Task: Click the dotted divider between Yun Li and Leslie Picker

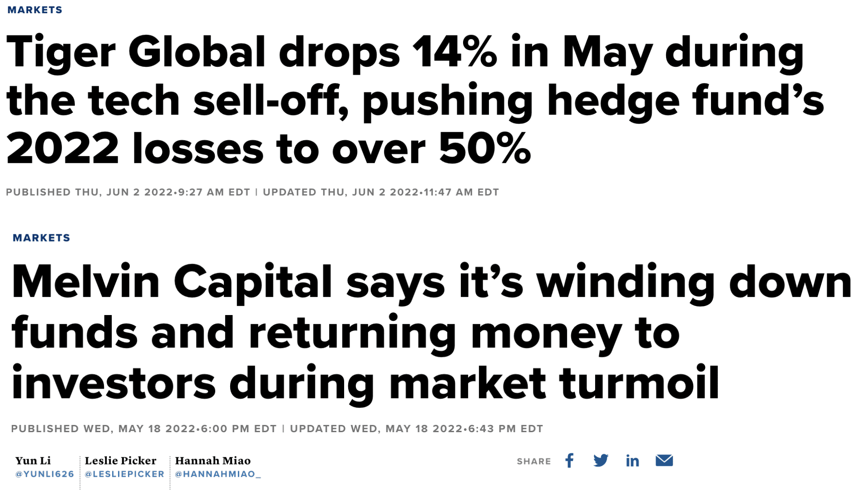Action: point(80,472)
